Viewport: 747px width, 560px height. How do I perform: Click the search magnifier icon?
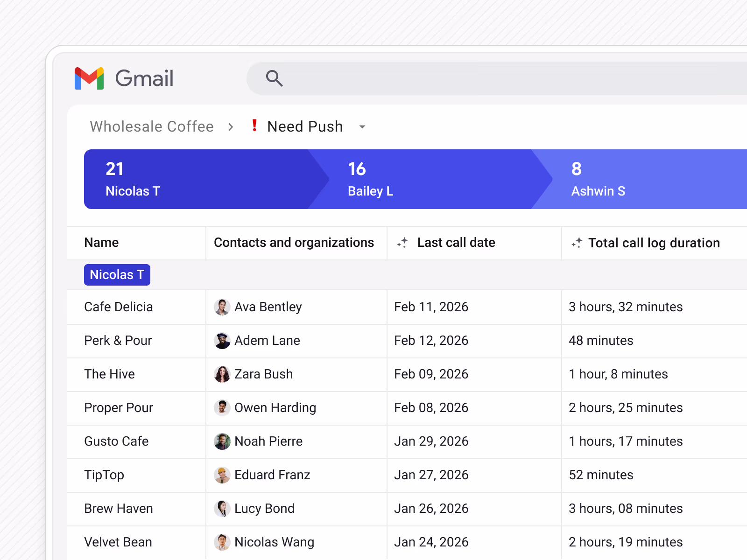point(274,78)
